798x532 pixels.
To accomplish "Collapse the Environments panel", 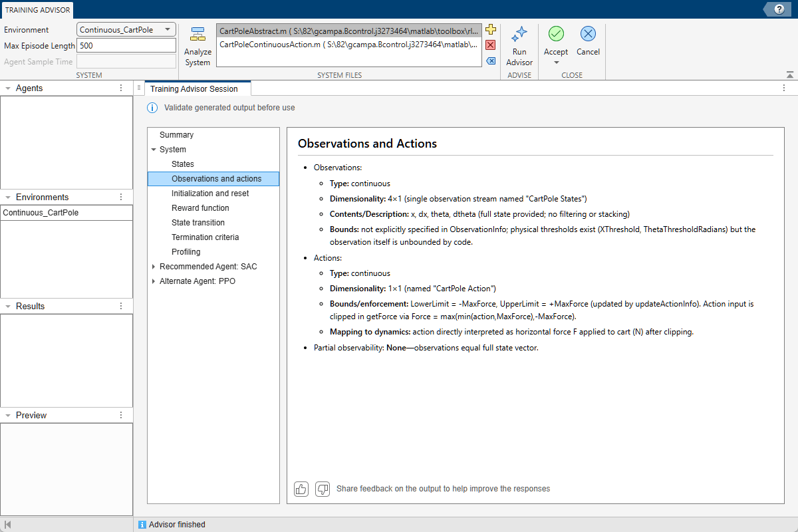I will pyautogui.click(x=7, y=197).
